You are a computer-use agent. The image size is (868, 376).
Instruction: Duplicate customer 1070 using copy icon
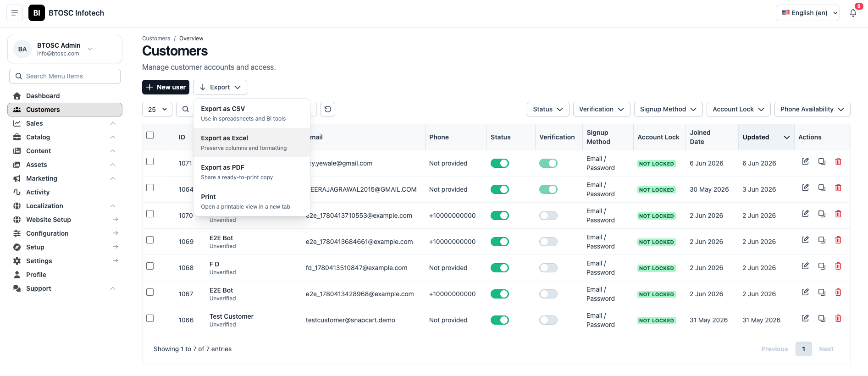822,214
